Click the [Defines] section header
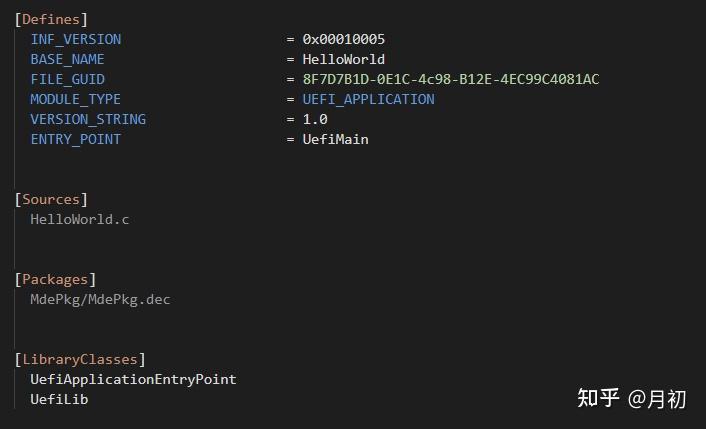The height and width of the screenshot is (429, 706). point(51,19)
